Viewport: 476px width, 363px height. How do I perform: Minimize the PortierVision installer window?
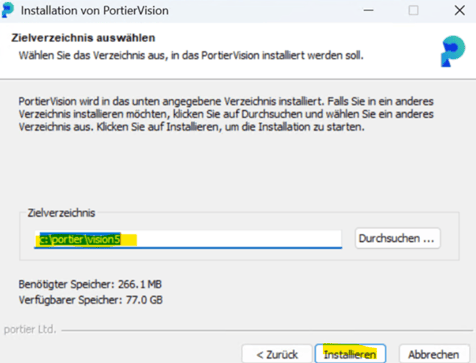pyautogui.click(x=368, y=10)
